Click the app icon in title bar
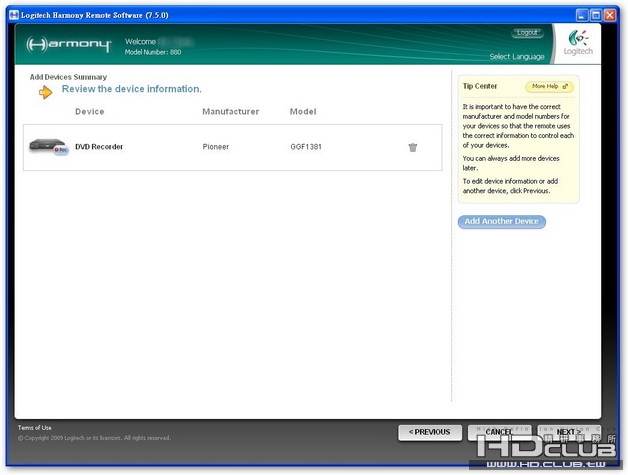628x475 pixels. pyautogui.click(x=14, y=15)
